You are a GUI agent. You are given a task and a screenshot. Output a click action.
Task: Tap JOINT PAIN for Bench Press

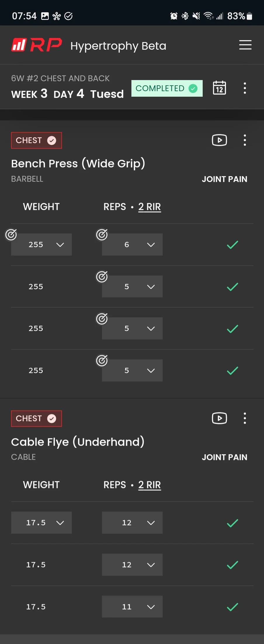[224, 179]
